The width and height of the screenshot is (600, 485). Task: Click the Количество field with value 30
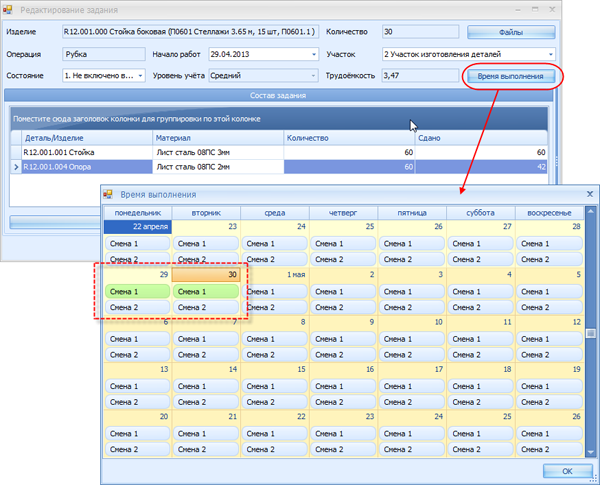coord(420,32)
